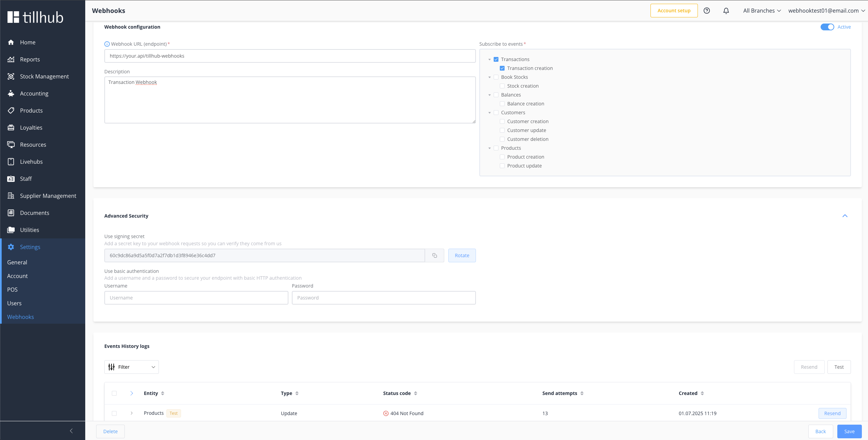
Task: Click the Loyalties gift icon
Action: pyautogui.click(x=11, y=128)
